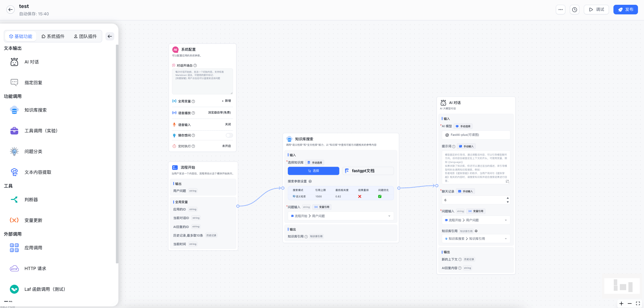
Task: Click the 工具调用 toolbox icon
Action: (x=14, y=131)
